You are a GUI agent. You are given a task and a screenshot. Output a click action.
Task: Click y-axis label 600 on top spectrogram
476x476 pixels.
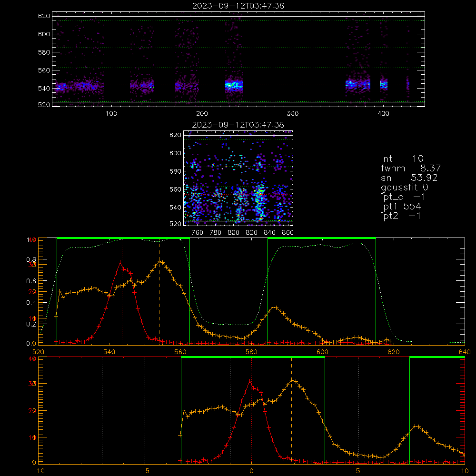44,34
